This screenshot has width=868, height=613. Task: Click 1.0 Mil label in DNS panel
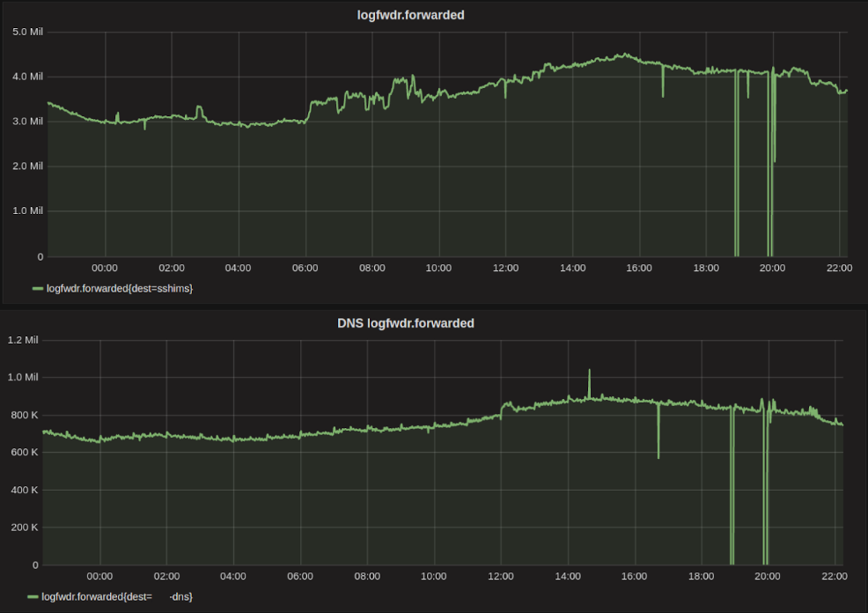click(23, 377)
